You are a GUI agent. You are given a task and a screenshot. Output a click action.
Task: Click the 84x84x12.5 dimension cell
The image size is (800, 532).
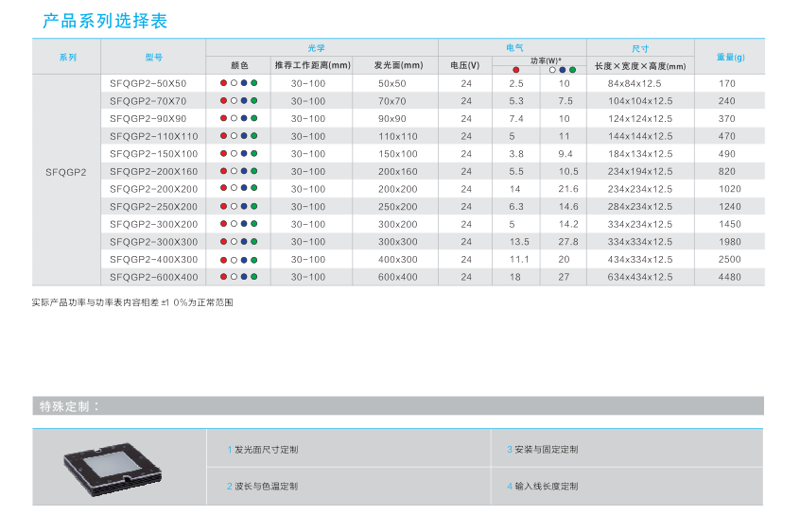pyautogui.click(x=635, y=83)
